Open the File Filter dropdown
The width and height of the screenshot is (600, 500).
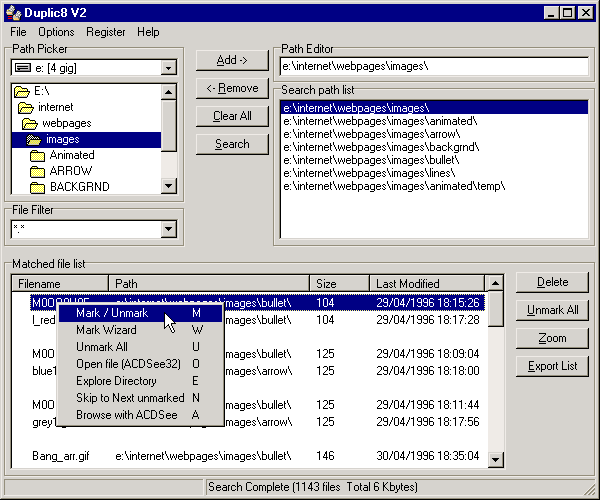click(x=168, y=229)
